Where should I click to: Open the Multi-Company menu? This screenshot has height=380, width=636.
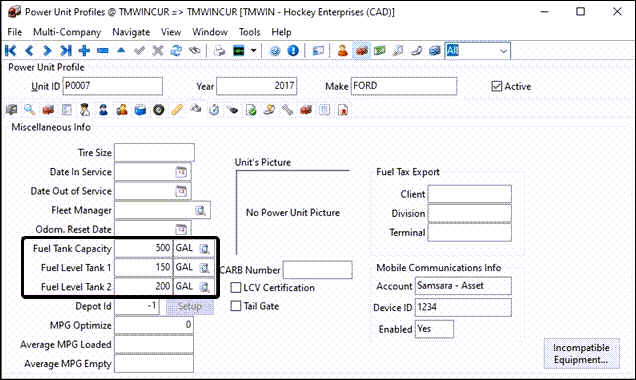pos(67,32)
